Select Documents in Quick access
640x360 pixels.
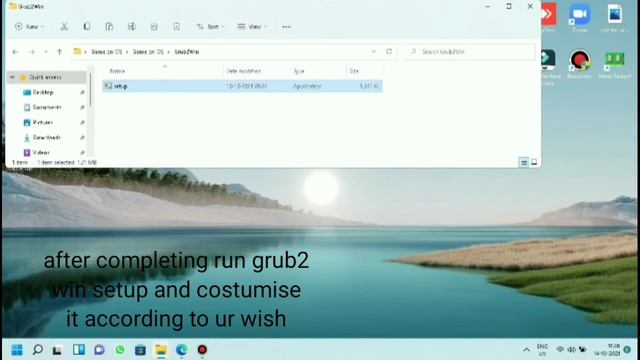tap(47, 107)
